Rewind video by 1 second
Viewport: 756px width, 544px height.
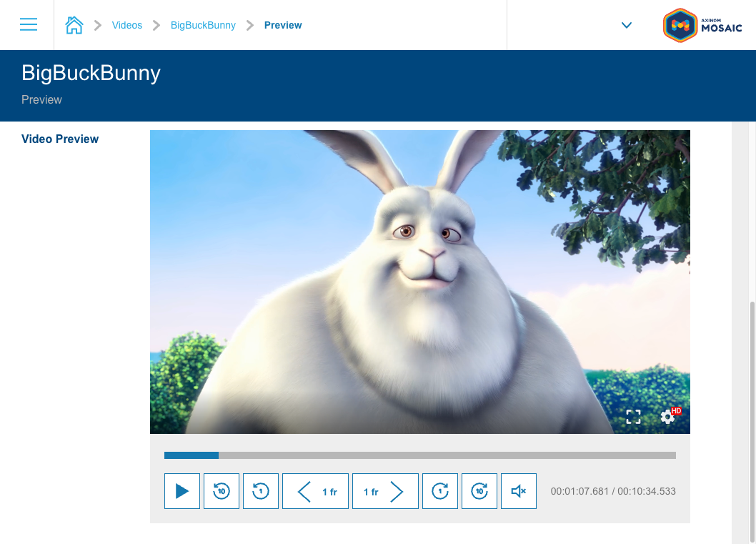261,491
